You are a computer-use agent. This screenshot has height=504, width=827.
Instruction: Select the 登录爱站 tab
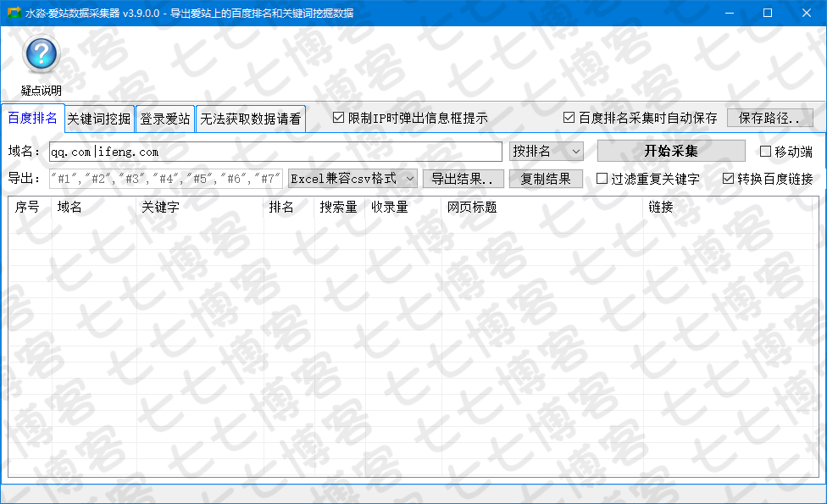(165, 119)
